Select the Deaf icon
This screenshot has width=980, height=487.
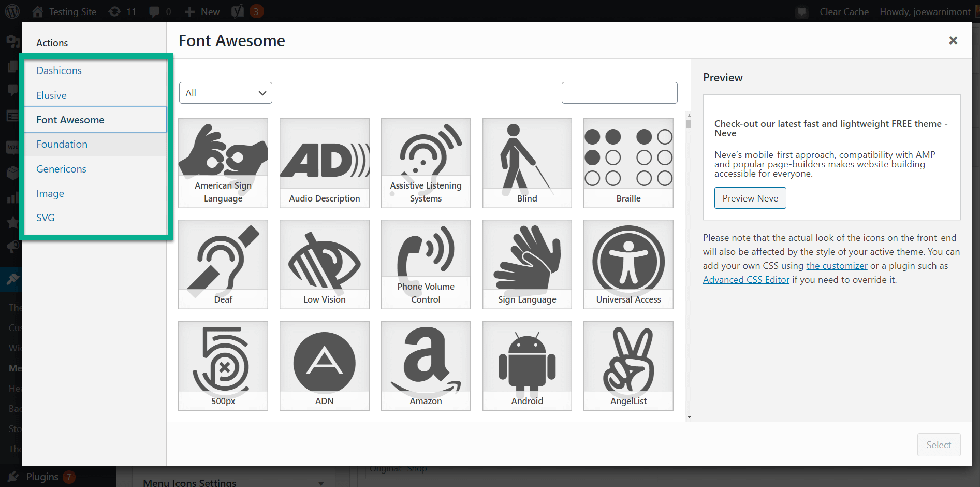click(223, 264)
